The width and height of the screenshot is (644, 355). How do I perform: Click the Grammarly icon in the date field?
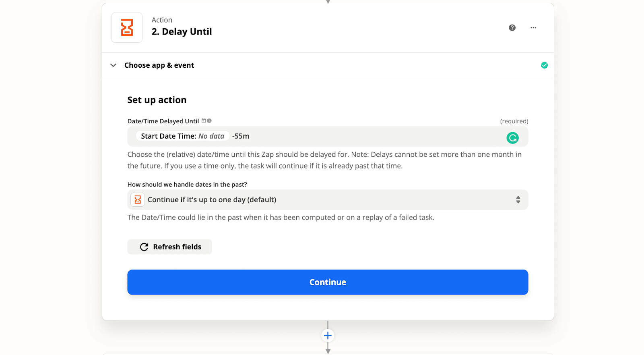[x=512, y=138]
